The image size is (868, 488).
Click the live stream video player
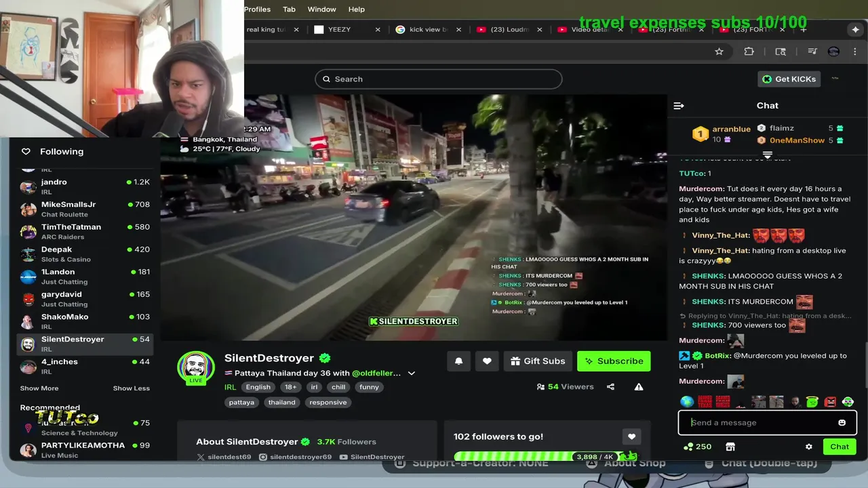point(414,217)
